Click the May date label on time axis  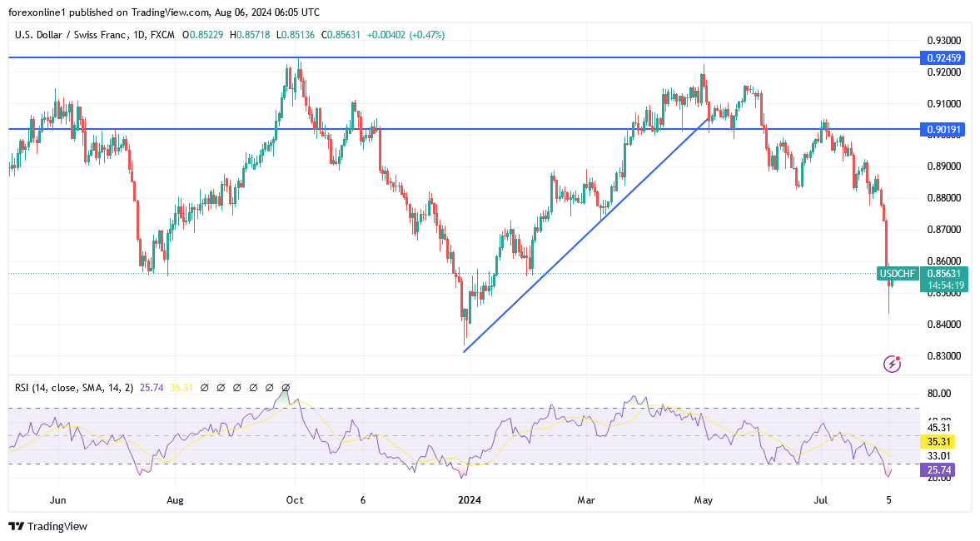(x=703, y=500)
